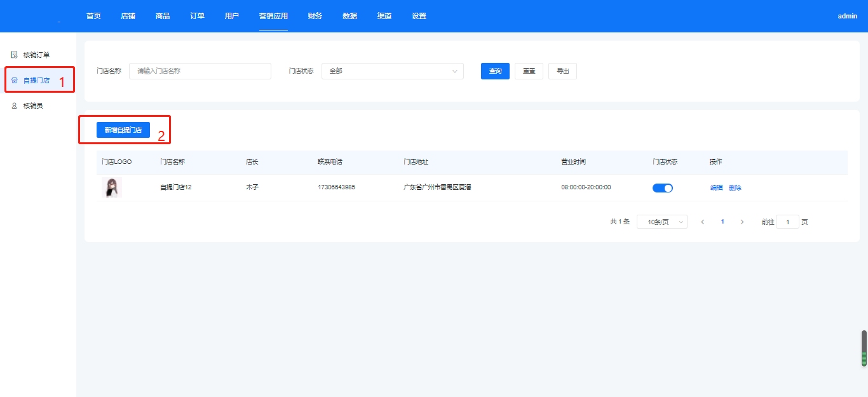Image resolution: width=868 pixels, height=397 pixels.
Task: Click the page number jump input box
Action: pos(787,222)
